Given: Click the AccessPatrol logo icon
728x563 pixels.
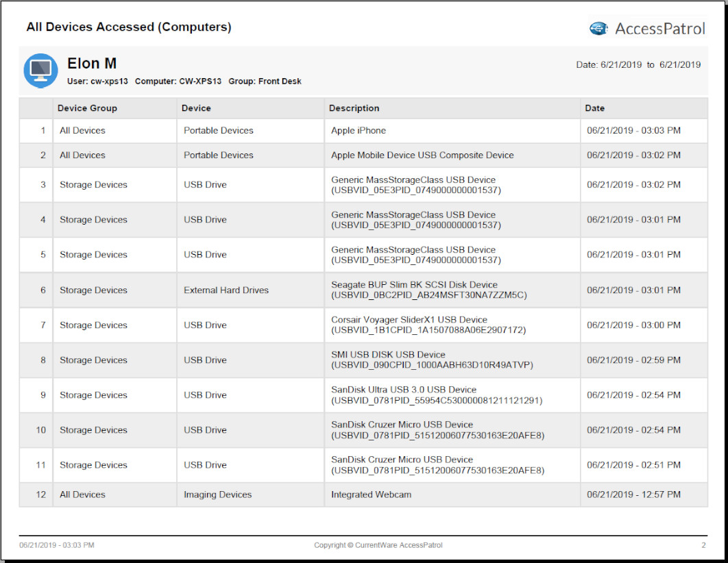Looking at the screenshot, I should point(598,28).
